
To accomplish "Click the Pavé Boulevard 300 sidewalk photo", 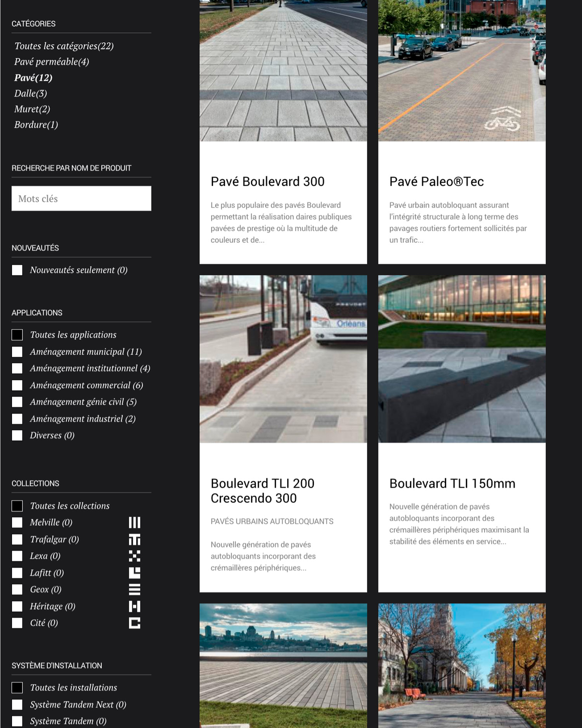I will (283, 71).
